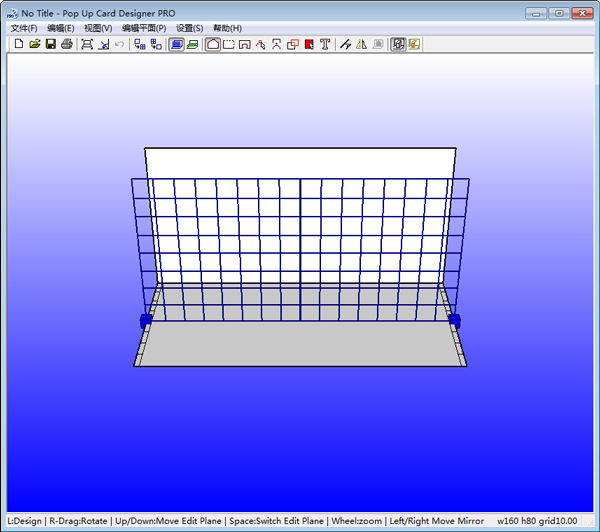Select the red overlapping squares tool

coord(293,44)
